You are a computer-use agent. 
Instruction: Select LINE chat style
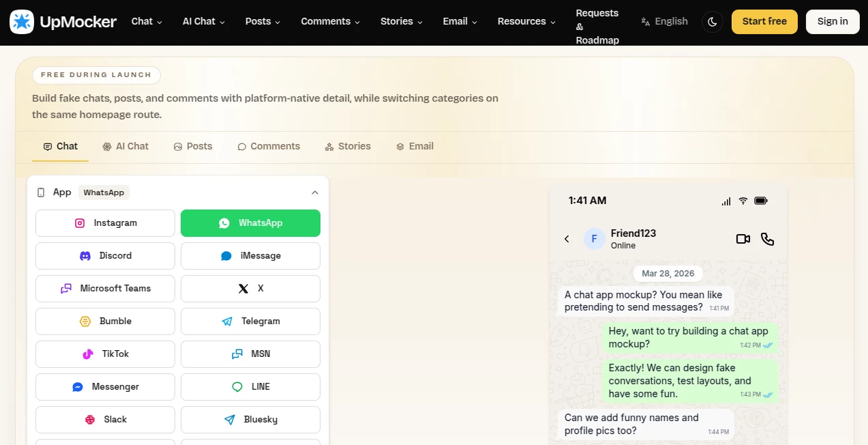(250, 387)
